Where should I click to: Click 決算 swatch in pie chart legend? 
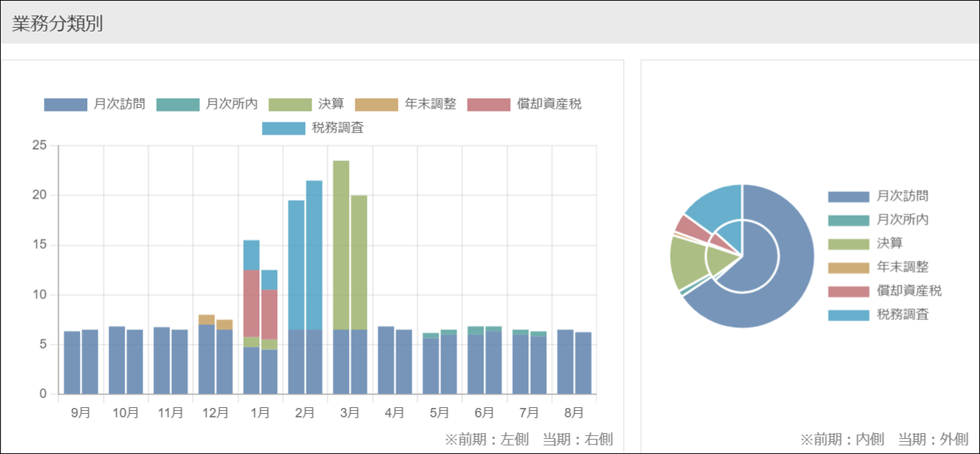848,244
